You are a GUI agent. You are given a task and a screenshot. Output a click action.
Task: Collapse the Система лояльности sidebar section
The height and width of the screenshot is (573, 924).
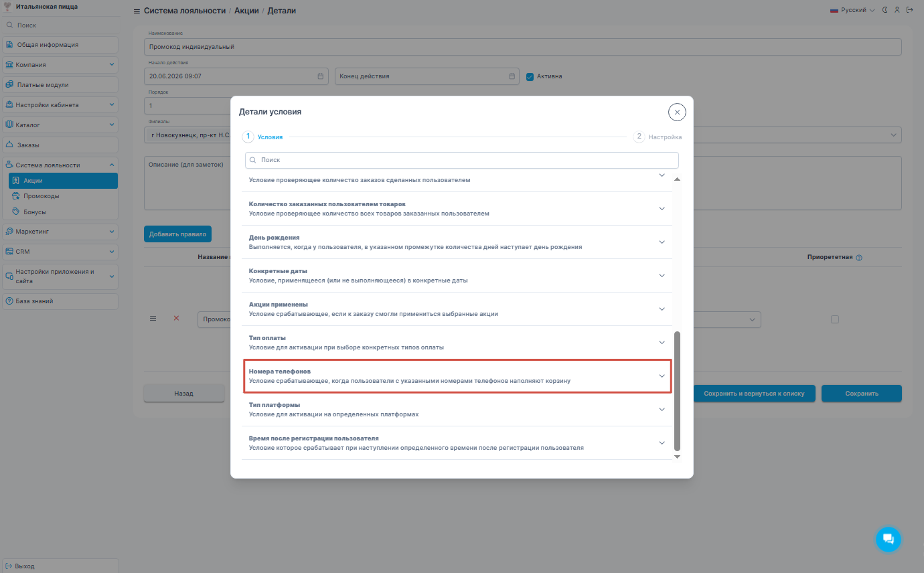[x=112, y=165]
